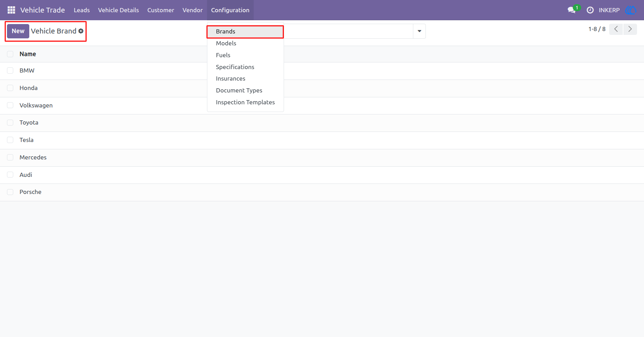Viewport: 644px width, 337px height.
Task: Open the user avatar logo icon
Action: tap(631, 10)
